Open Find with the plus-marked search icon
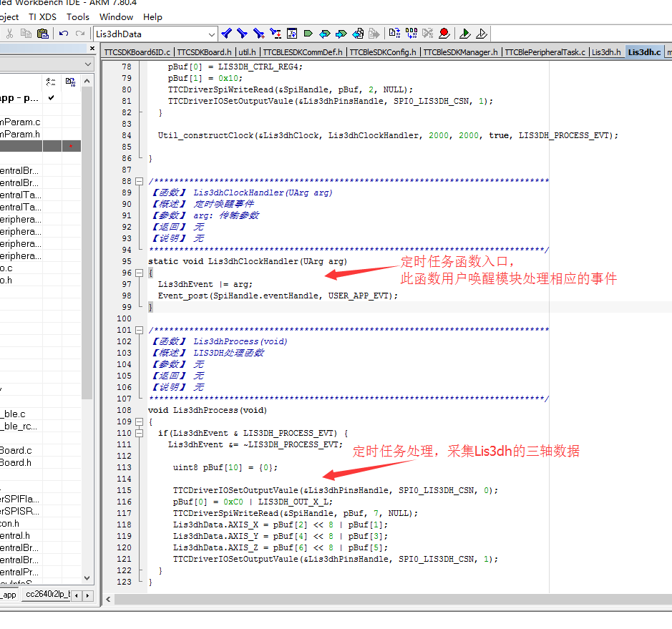 tap(259, 34)
